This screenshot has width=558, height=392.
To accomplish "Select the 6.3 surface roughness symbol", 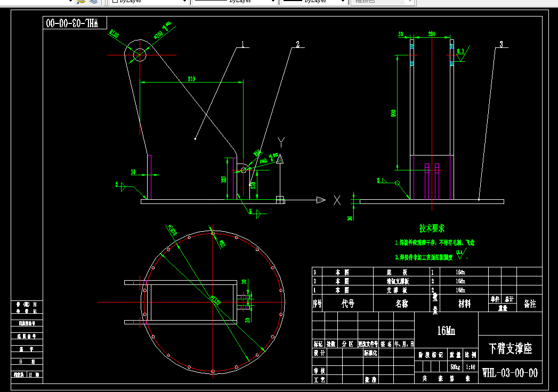I will [x=463, y=53].
